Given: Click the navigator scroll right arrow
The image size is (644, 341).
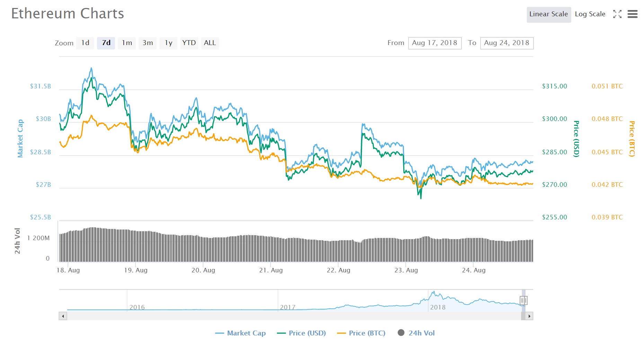Looking at the screenshot, I should point(529,316).
